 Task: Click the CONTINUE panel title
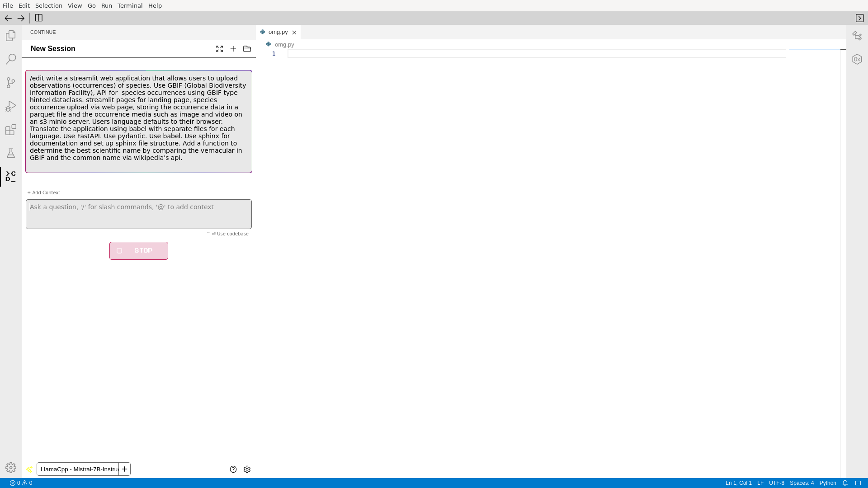click(43, 32)
